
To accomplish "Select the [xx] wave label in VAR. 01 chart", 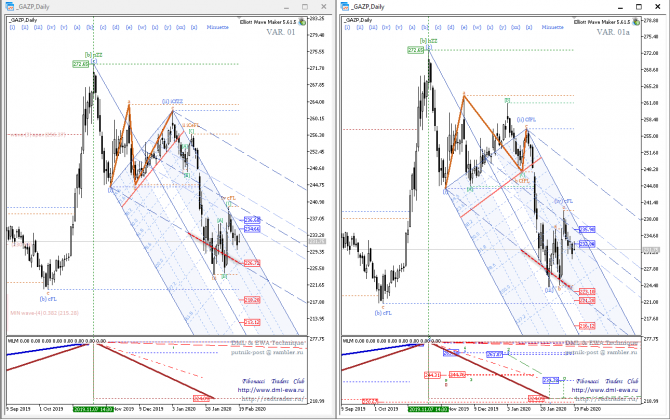I will click(x=181, y=27).
